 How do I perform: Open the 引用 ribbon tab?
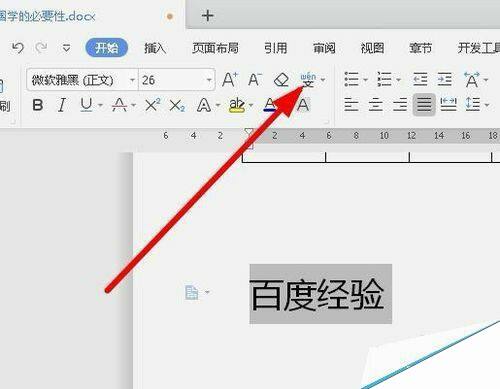coord(275,48)
